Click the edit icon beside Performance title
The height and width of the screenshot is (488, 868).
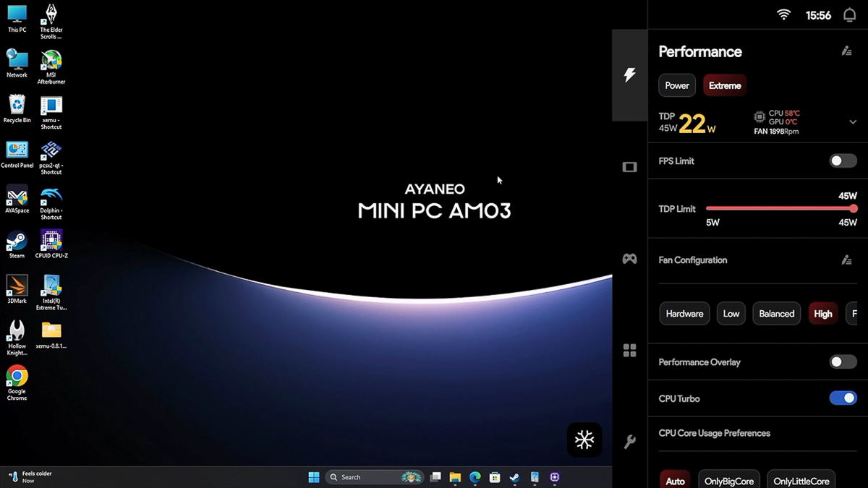846,51
